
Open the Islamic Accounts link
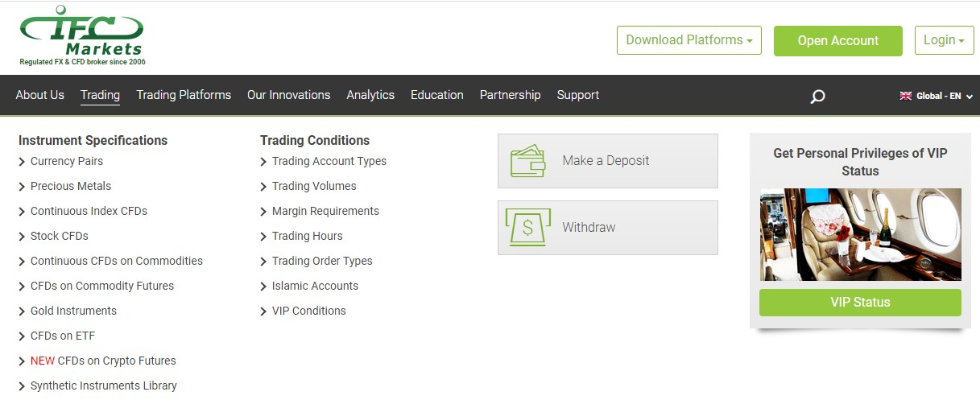315,286
